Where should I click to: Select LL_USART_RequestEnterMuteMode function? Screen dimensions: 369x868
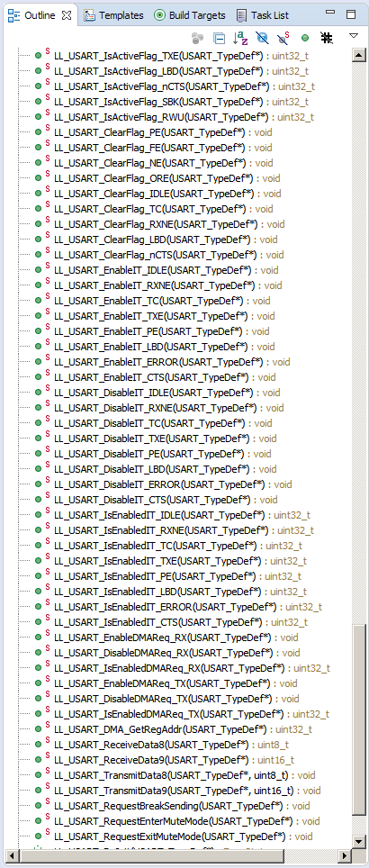coord(187,821)
